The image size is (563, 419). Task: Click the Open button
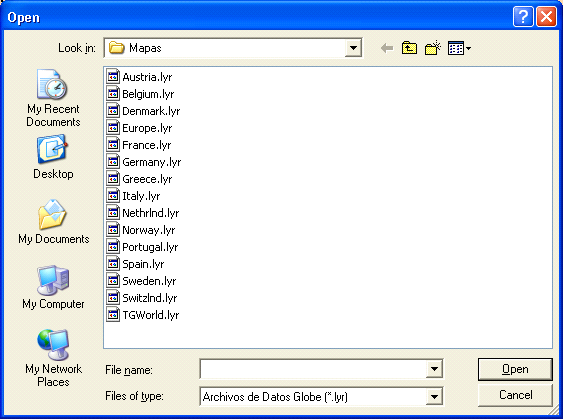[x=515, y=369]
